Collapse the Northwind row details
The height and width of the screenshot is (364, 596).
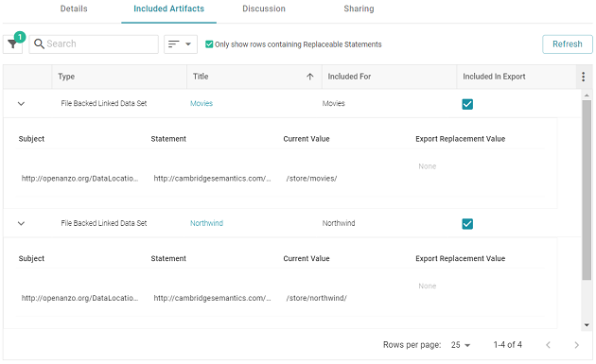click(21, 223)
